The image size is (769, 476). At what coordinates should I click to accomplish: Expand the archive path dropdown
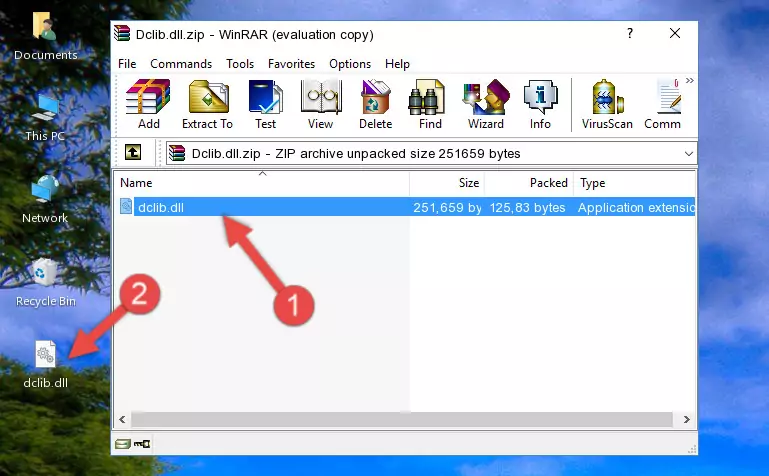(x=689, y=153)
